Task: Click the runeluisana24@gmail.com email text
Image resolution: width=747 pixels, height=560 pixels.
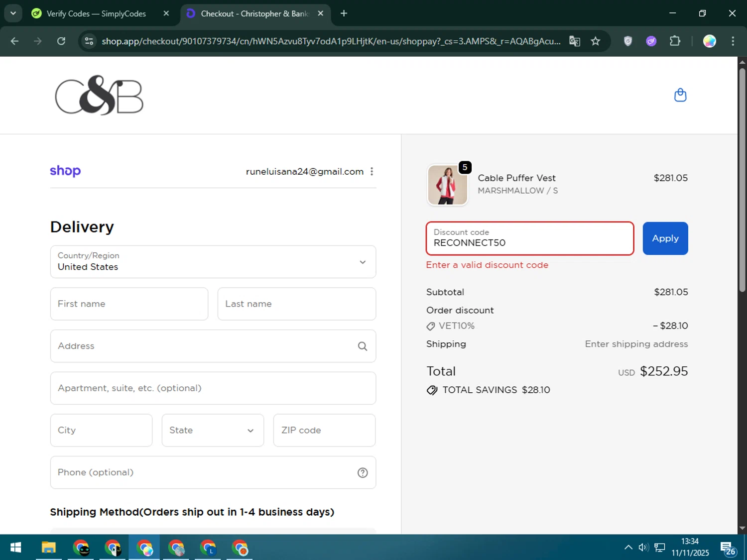Action: coord(304,172)
